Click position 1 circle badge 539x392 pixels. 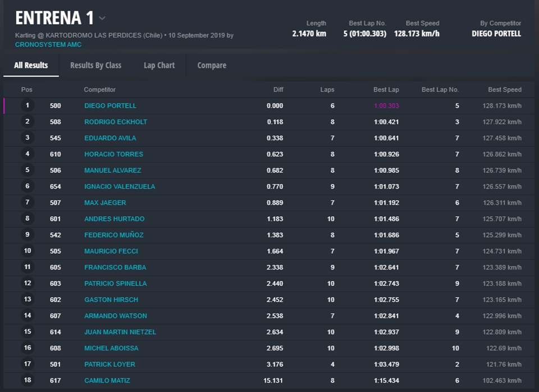tap(28, 106)
